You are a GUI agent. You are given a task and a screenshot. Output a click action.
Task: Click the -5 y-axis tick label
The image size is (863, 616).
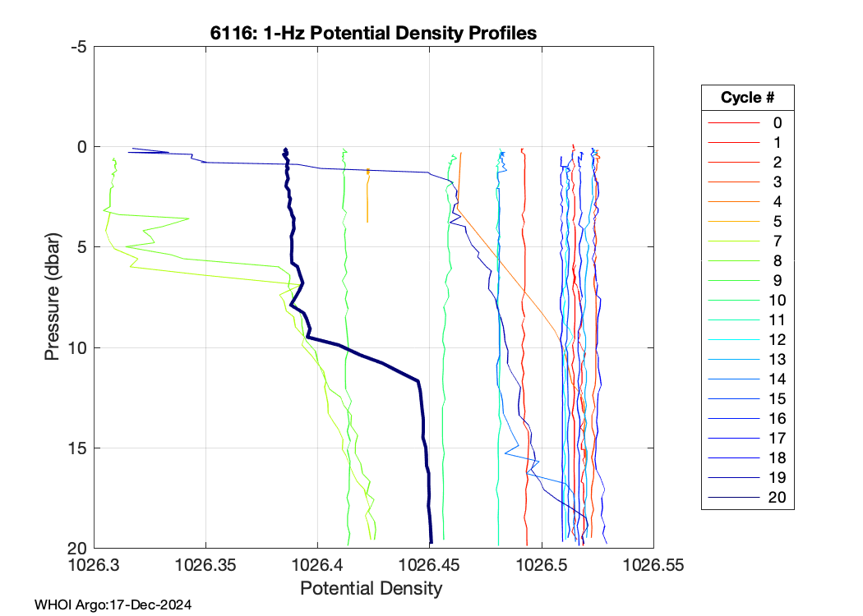tap(79, 47)
